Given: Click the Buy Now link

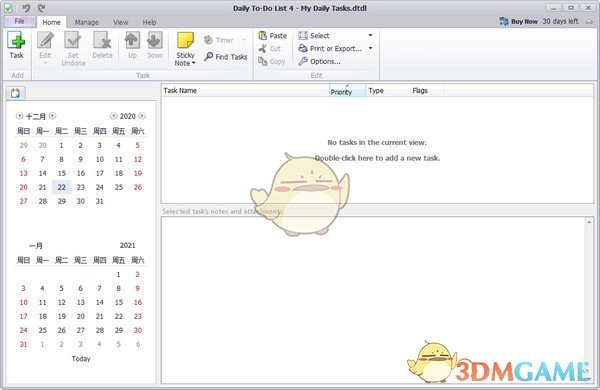Looking at the screenshot, I should [x=524, y=21].
